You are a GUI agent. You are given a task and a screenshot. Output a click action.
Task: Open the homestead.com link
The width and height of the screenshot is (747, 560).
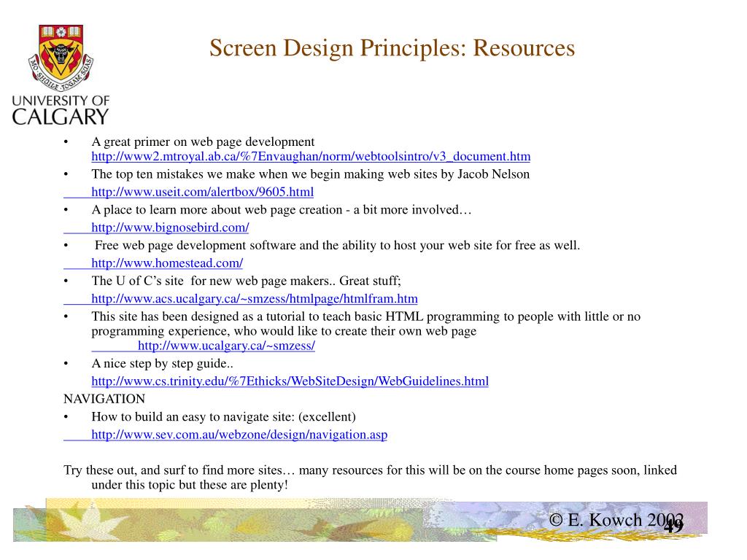(167, 262)
